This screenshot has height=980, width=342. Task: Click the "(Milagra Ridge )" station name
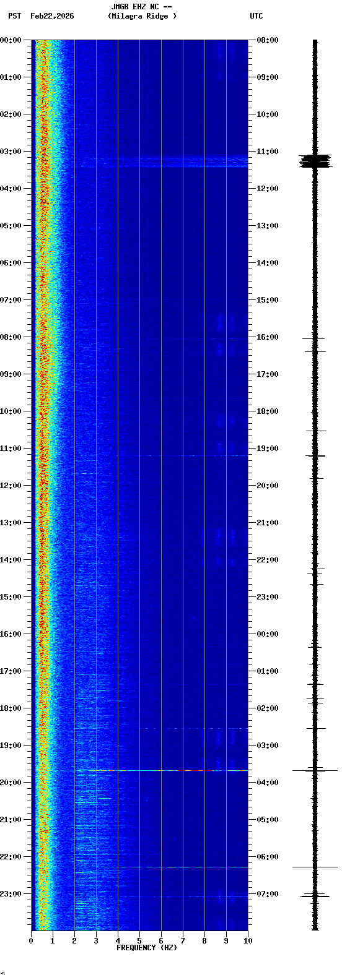(142, 16)
